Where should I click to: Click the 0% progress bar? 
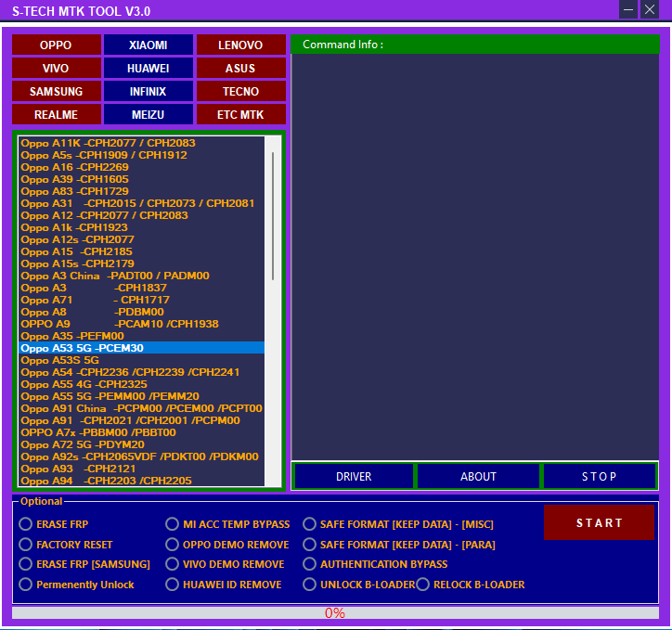[x=335, y=613]
